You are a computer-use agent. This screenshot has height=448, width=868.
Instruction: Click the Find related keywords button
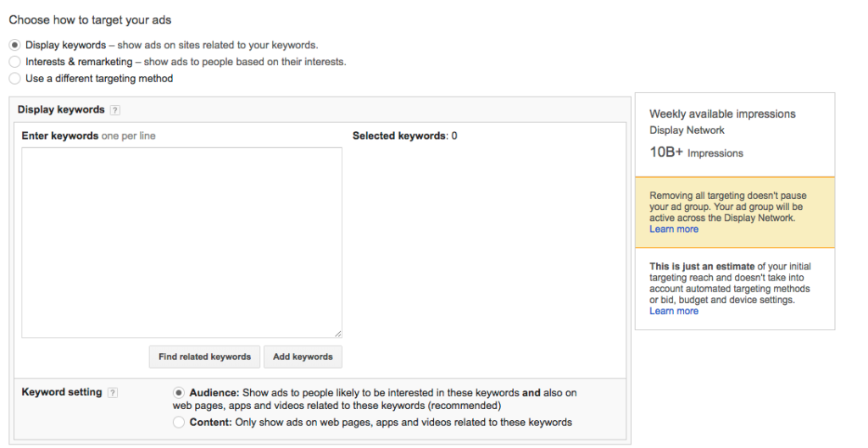pos(204,357)
